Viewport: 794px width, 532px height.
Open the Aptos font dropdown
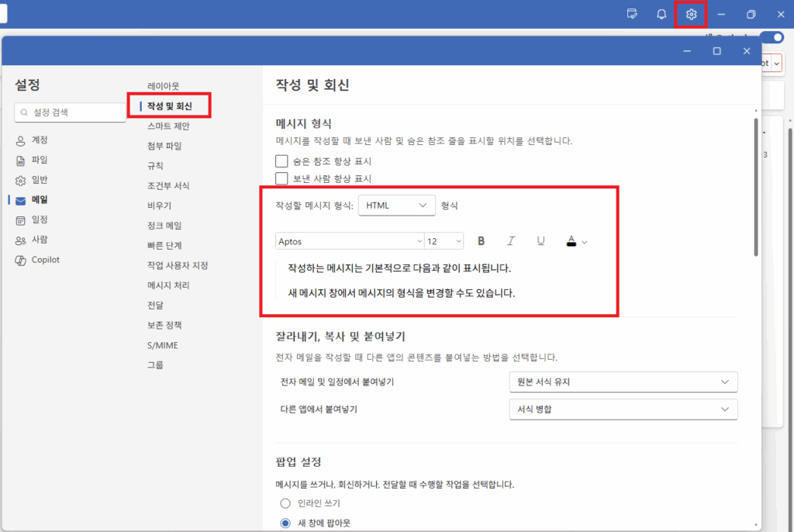pos(349,241)
